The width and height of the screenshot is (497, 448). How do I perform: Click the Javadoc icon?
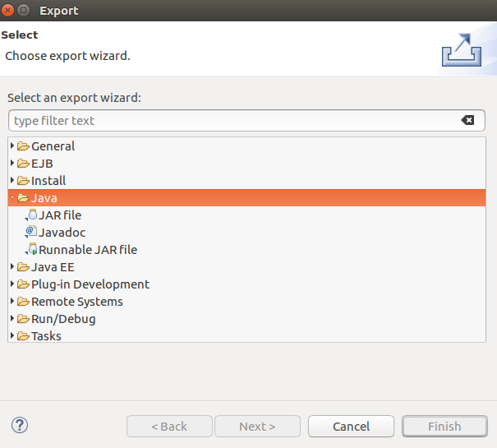coord(31,233)
